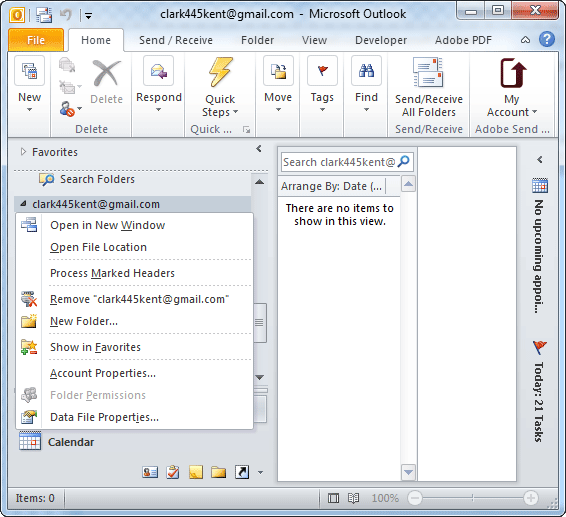Choose Open in New Window
This screenshot has height=517, width=566.
pyautogui.click(x=134, y=225)
